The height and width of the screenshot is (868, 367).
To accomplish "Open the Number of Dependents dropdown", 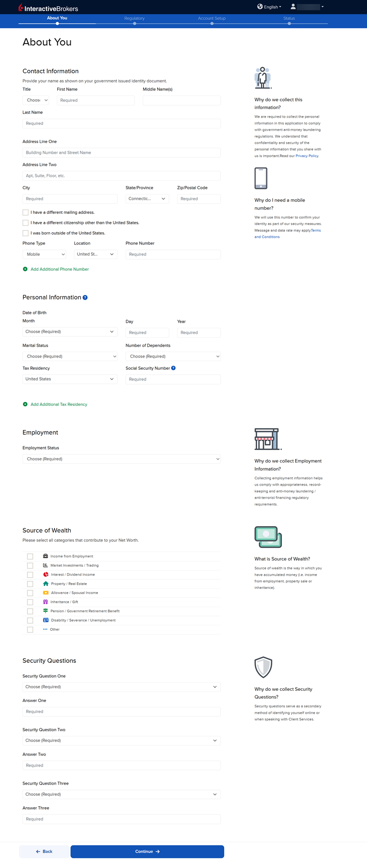I will click(x=173, y=356).
